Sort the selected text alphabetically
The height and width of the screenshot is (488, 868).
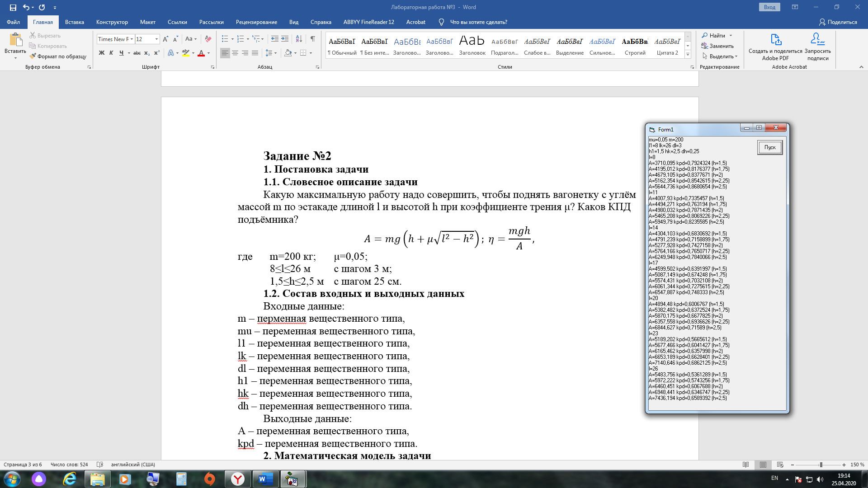[x=299, y=39]
